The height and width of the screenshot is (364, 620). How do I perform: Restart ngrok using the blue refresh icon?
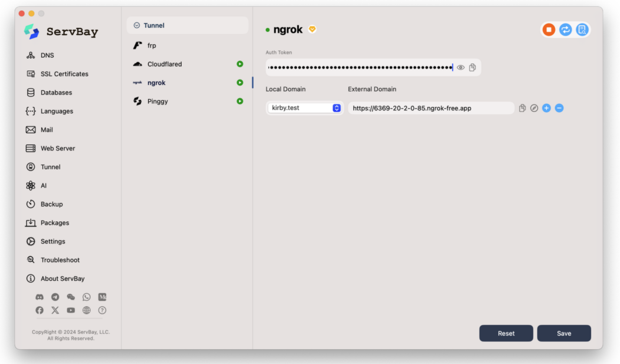pos(566,29)
